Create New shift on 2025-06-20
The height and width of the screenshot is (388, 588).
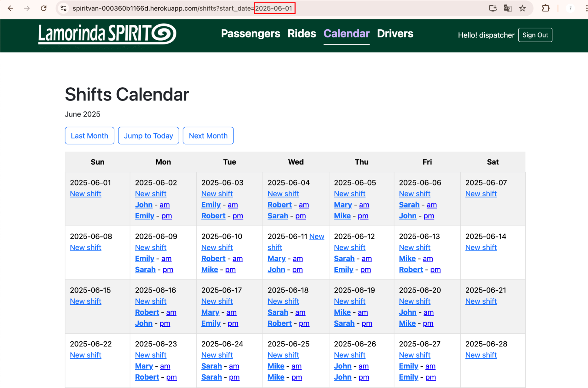tap(414, 301)
